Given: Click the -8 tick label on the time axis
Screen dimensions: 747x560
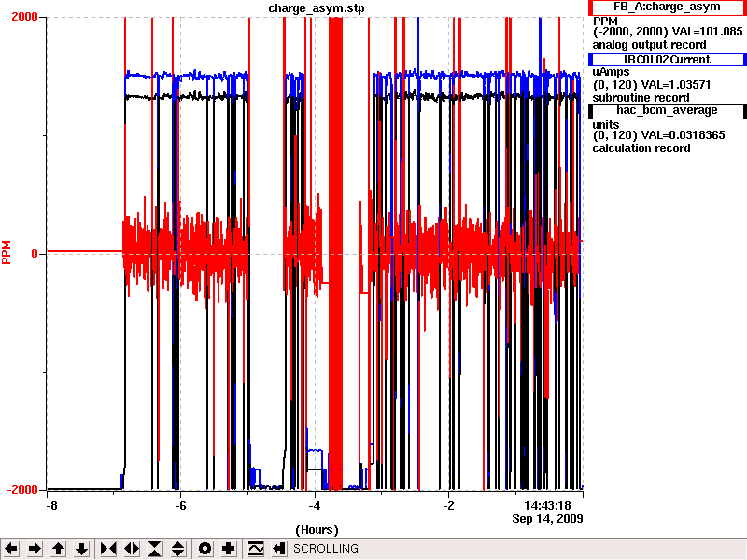Looking at the screenshot, I should 51,506.
